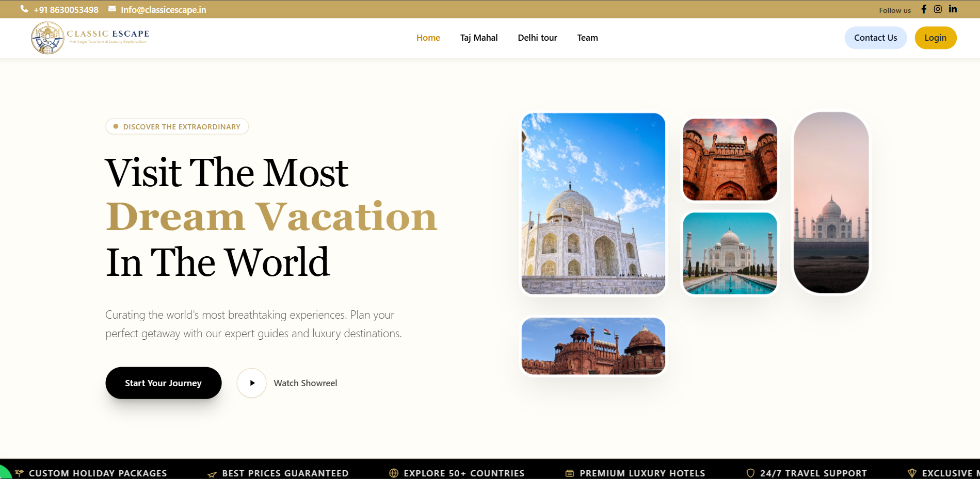The width and height of the screenshot is (980, 479).
Task: Click the envelope icon next to the email
Action: (x=111, y=8)
